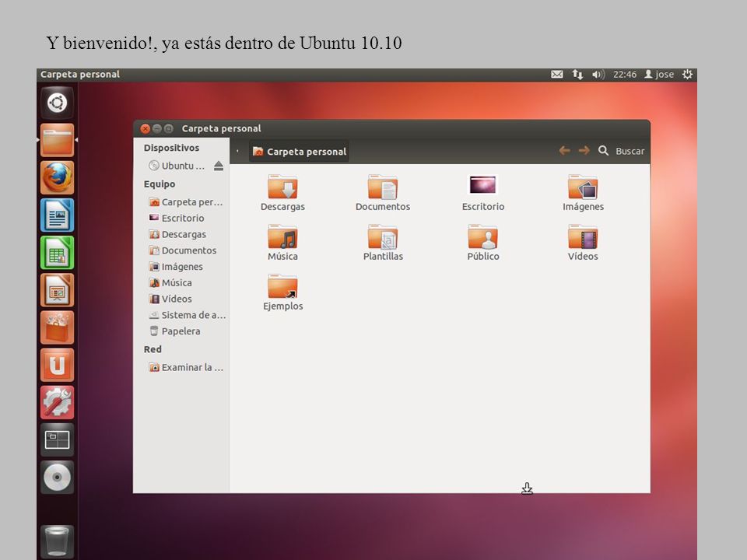Open the Files launcher icon
Image resolution: width=747 pixels, height=560 pixels.
57,140
